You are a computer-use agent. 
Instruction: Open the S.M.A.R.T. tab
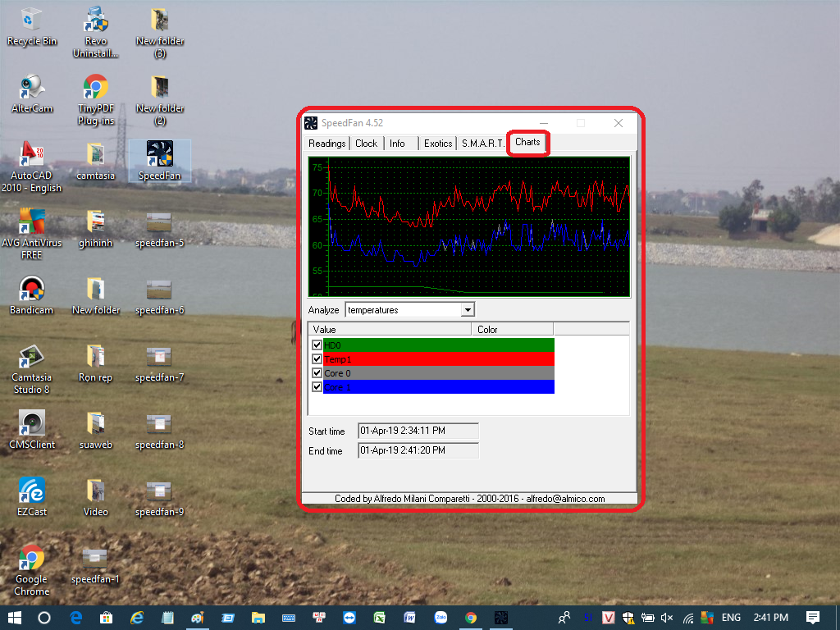click(x=482, y=144)
